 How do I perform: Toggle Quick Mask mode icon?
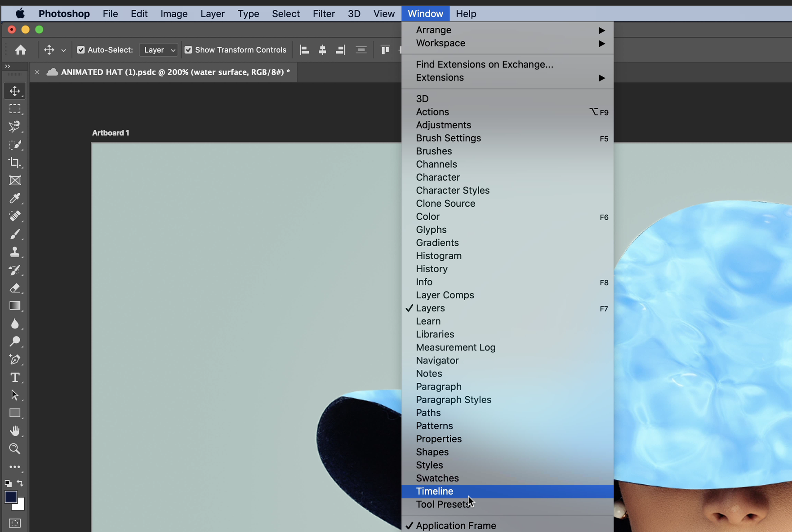pos(15,523)
